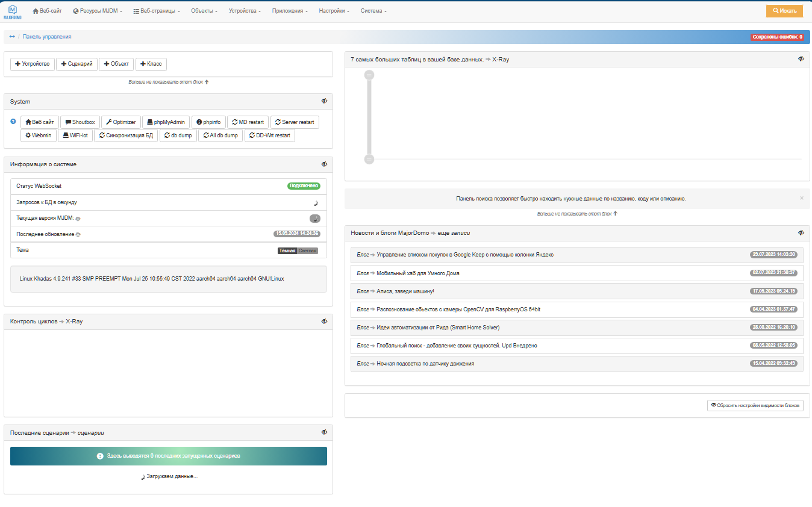Launch the Optimizer wrench tool
Image resolution: width=812 pixels, height=507 pixels.
point(121,122)
